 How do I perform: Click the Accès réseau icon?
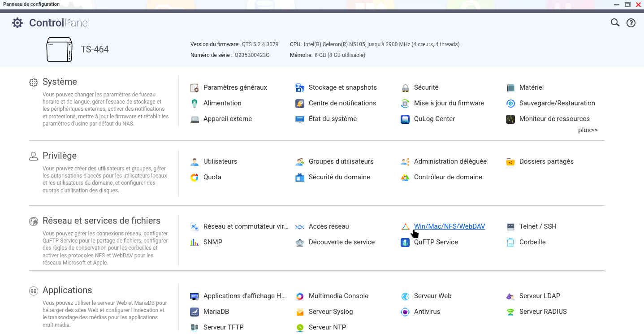point(300,226)
